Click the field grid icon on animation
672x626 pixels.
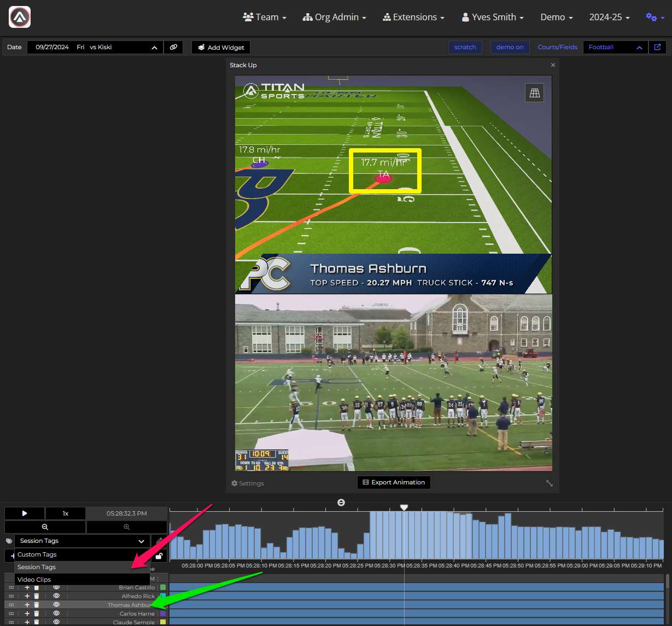click(x=535, y=93)
